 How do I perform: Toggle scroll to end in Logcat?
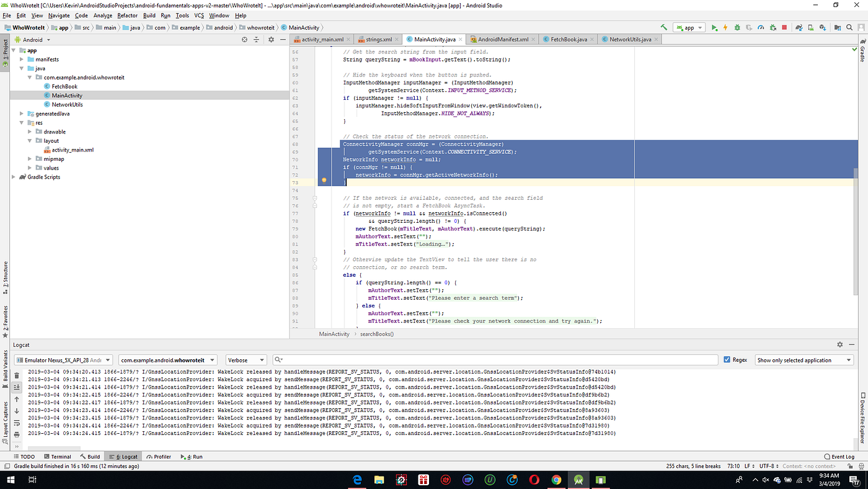pos(16,387)
